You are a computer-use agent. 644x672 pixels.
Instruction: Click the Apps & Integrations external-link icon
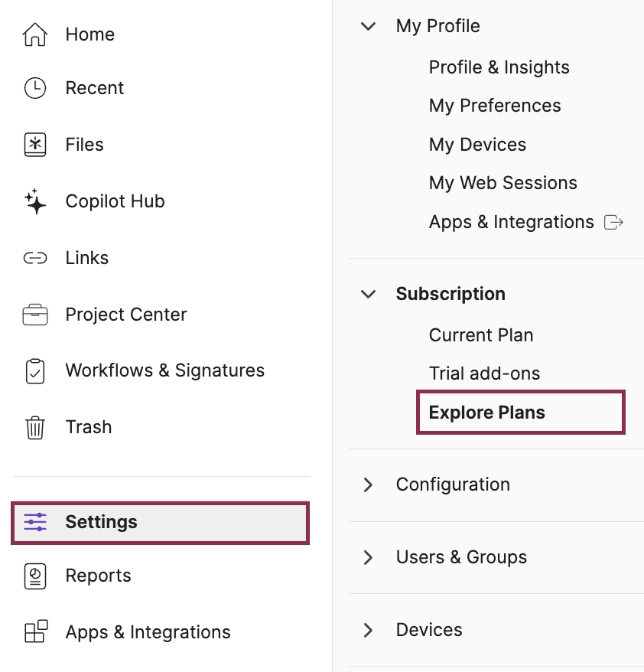pyautogui.click(x=613, y=223)
